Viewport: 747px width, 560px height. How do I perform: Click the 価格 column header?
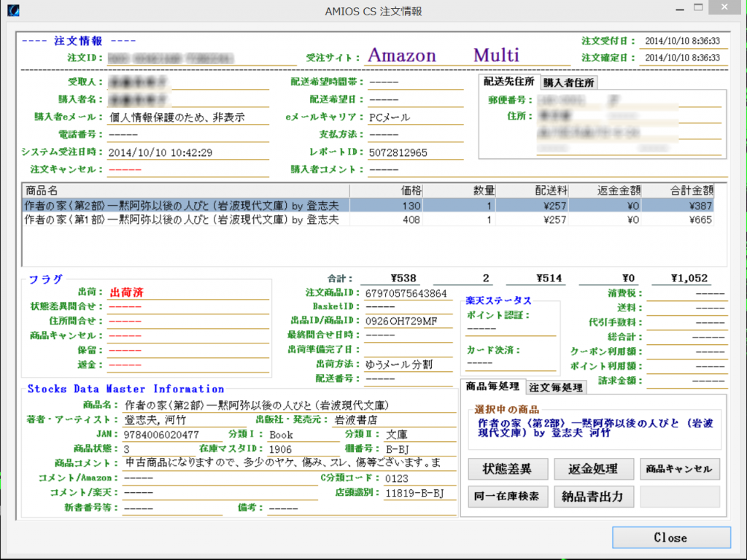387,191
